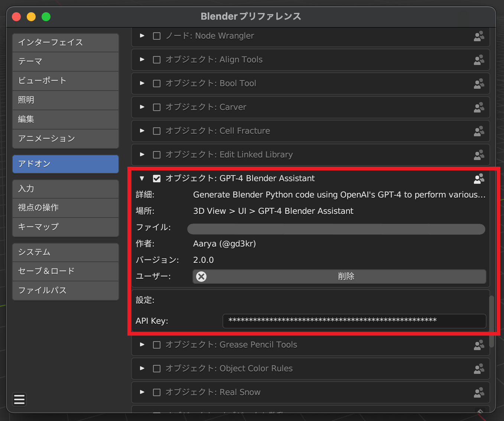Open the アニメーション preferences section
Image resolution: width=504 pixels, height=421 pixels.
click(65, 139)
